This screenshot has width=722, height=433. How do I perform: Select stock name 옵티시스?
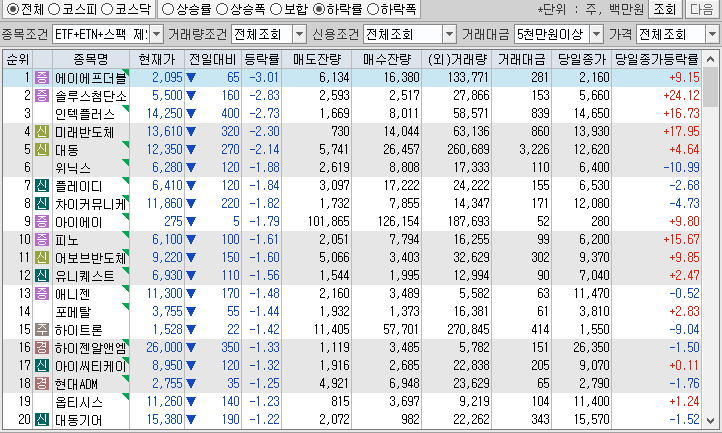click(79, 402)
